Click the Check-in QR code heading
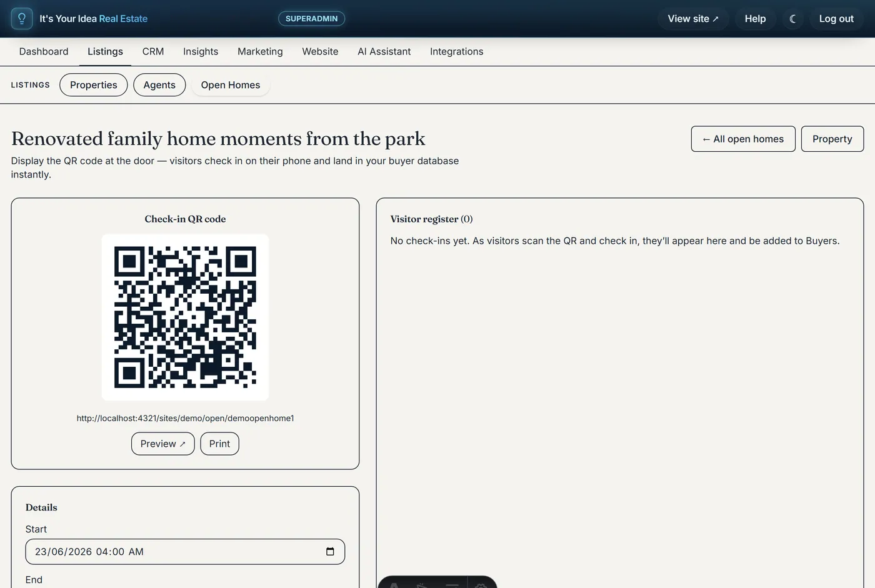875x588 pixels. coord(185,219)
